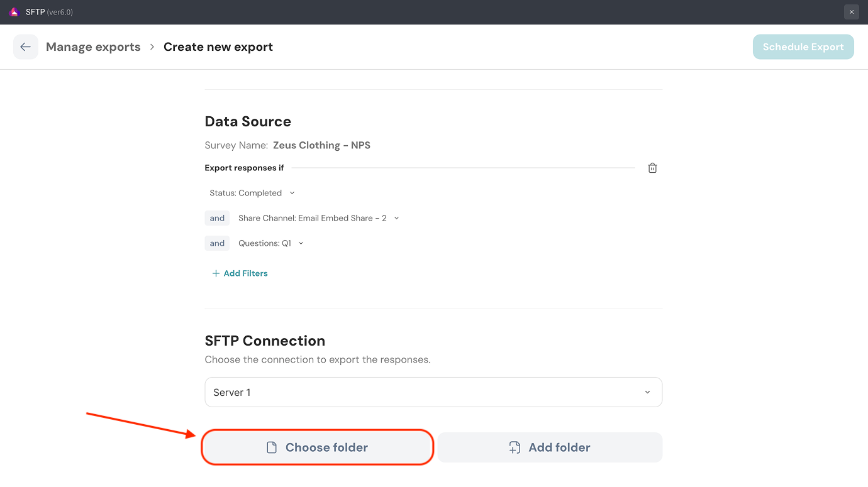The width and height of the screenshot is (868, 487).
Task: Click the back arrow button
Action: (25, 47)
